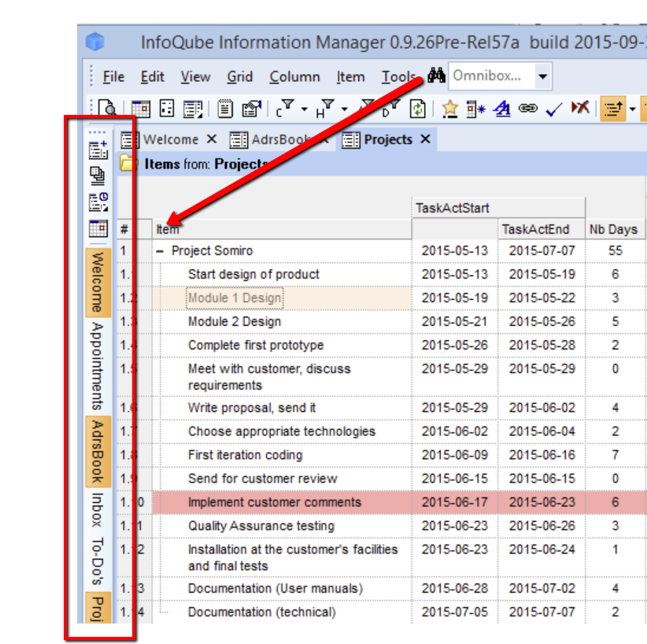The height and width of the screenshot is (644, 647).
Task: Select the 'Module 1 Design' item
Action: tap(235, 298)
